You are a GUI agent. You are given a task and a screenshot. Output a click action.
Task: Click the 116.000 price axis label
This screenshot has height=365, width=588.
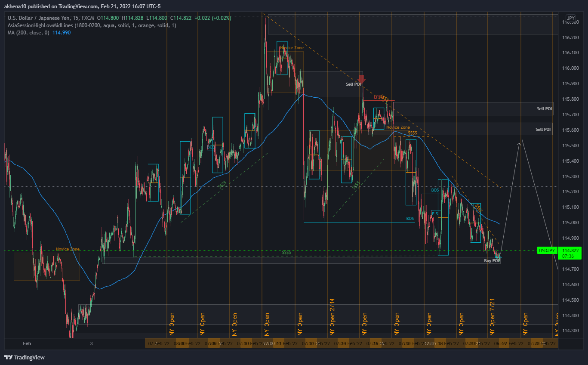[x=570, y=68]
